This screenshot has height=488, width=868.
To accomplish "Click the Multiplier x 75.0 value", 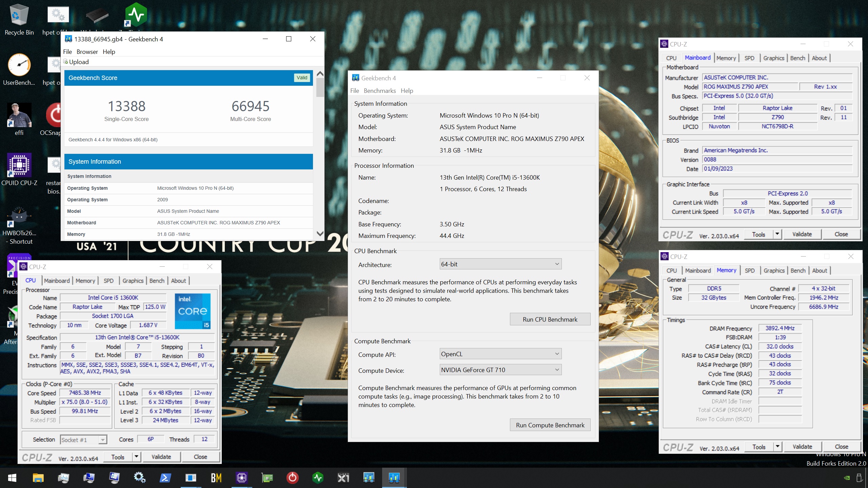I will (x=85, y=402).
